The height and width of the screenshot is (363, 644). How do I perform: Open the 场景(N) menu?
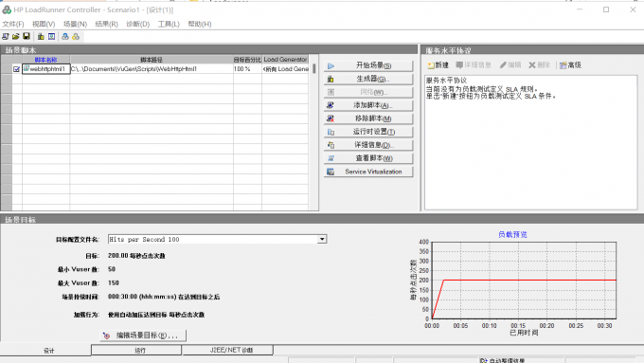(x=75, y=24)
